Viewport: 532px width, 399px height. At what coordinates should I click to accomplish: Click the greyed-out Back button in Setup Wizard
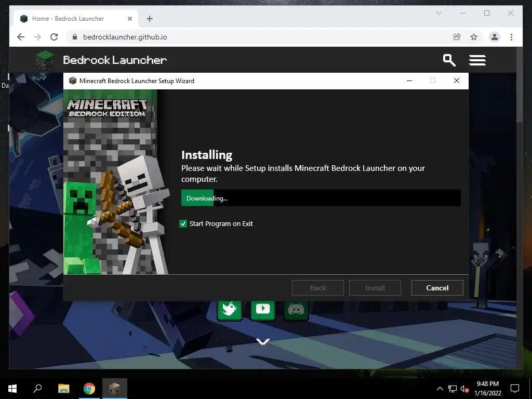point(317,288)
